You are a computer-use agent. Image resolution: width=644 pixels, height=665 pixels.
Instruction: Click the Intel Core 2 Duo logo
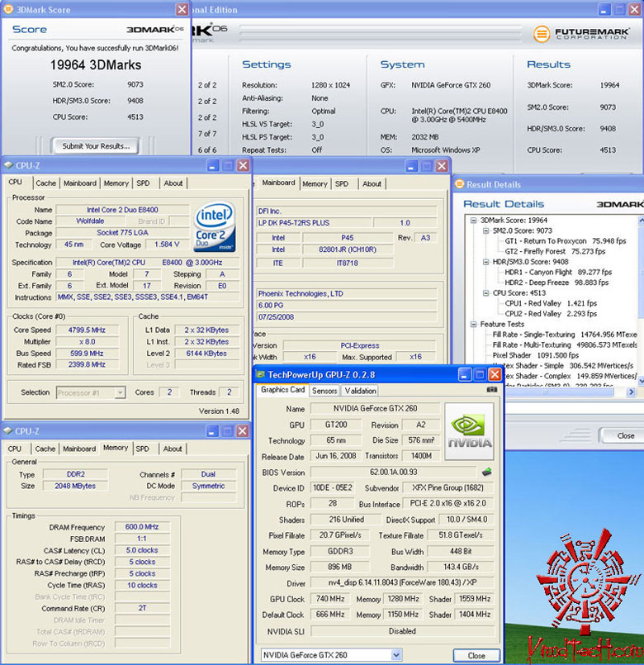215,227
